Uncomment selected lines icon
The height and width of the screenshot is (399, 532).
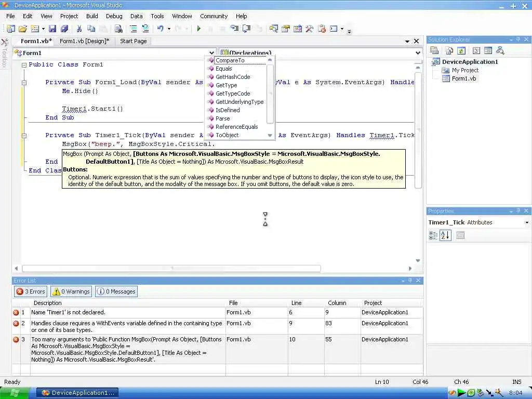pos(145,29)
